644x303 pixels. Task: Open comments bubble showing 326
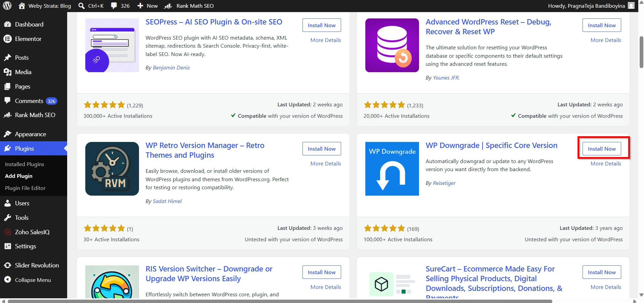click(x=114, y=6)
